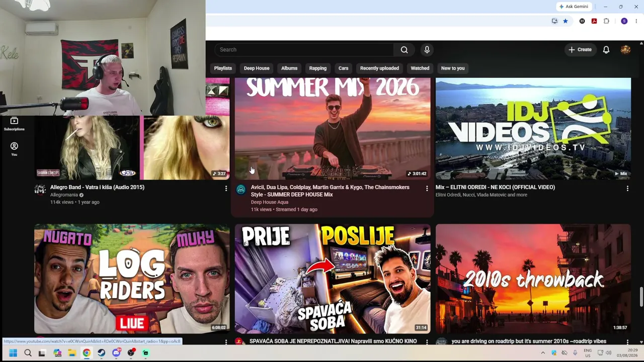Image resolution: width=644 pixels, height=362 pixels.
Task: Show hidden system tray icons
Action: pos(543,353)
